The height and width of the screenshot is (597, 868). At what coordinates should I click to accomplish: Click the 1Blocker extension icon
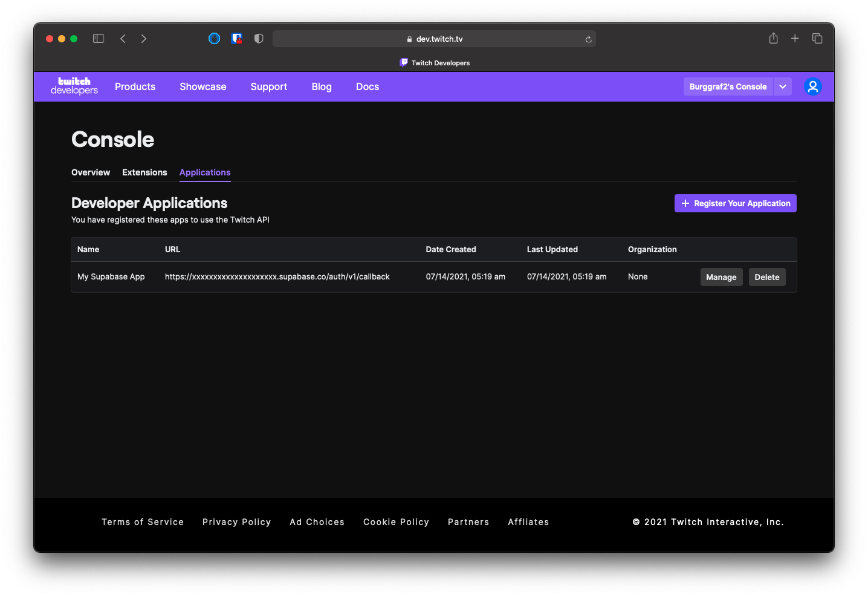[236, 38]
